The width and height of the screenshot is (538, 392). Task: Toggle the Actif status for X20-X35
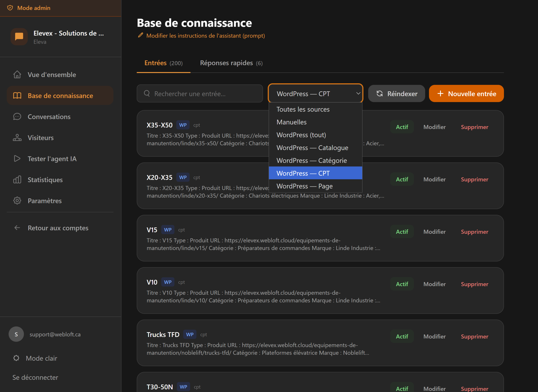[402, 179]
